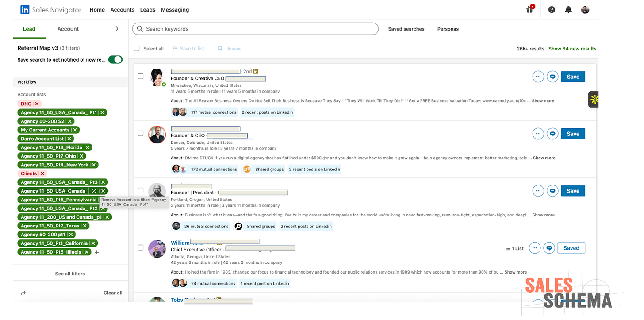Remove Agency 11_50_Pt3_Florida filter
Screen dimensions: 644x320
coord(88,147)
